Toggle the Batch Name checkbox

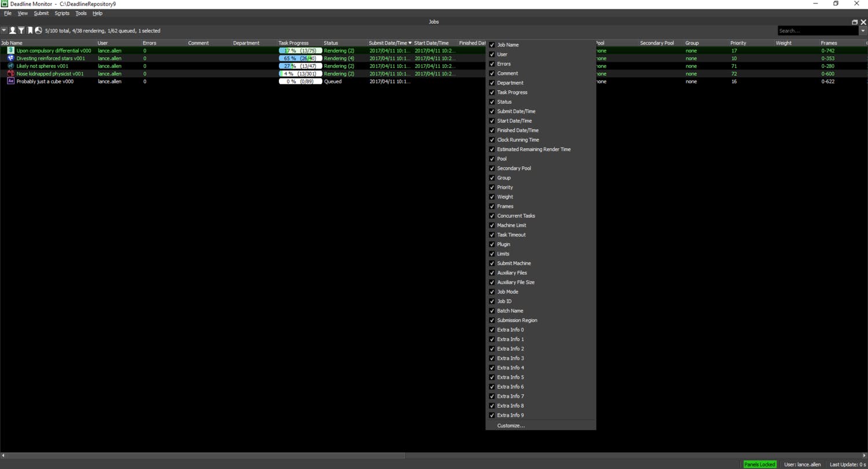click(492, 311)
